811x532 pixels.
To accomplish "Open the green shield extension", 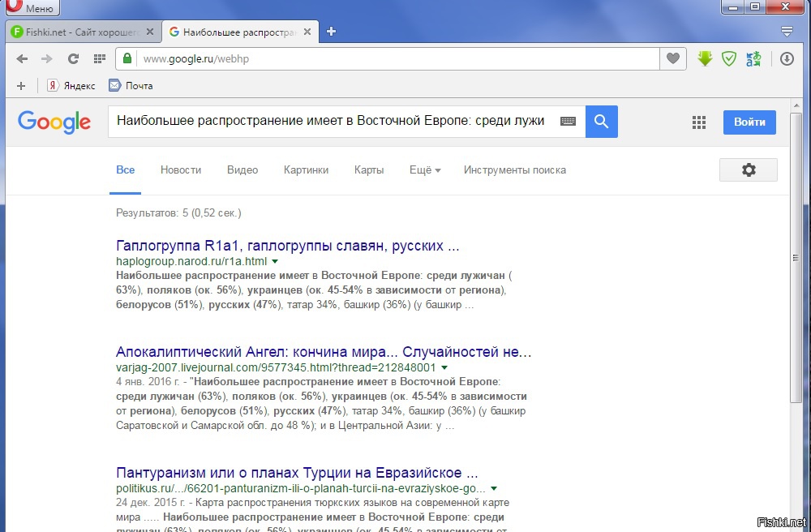I will click(729, 59).
